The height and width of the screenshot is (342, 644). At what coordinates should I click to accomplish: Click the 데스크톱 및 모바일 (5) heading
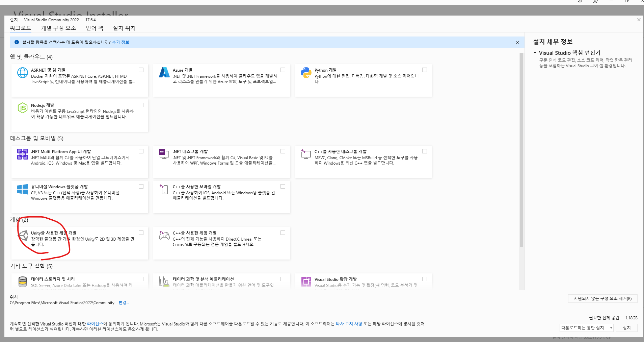[37, 138]
